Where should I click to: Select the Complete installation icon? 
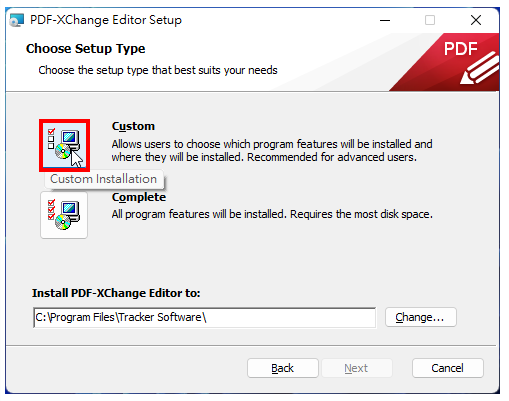coord(64,215)
